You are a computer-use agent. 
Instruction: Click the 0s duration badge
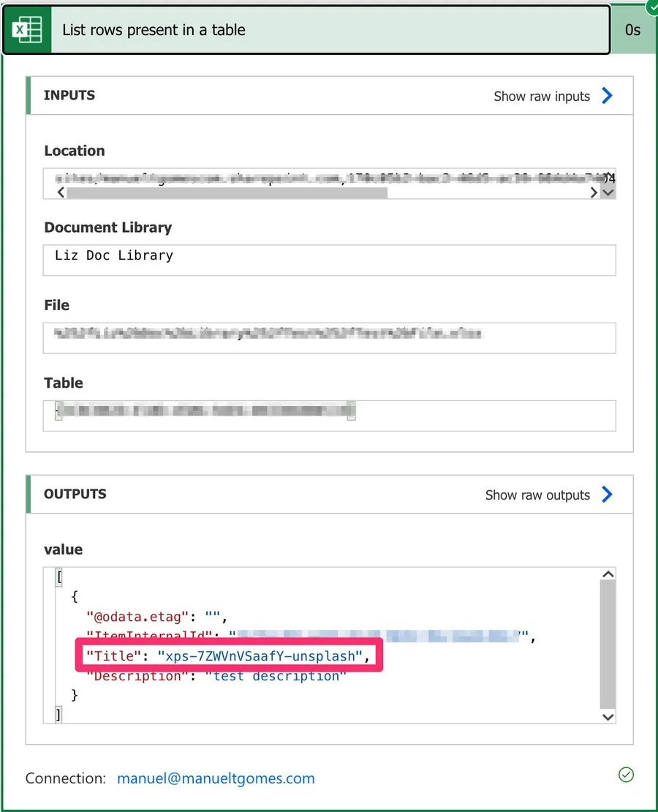(x=632, y=30)
